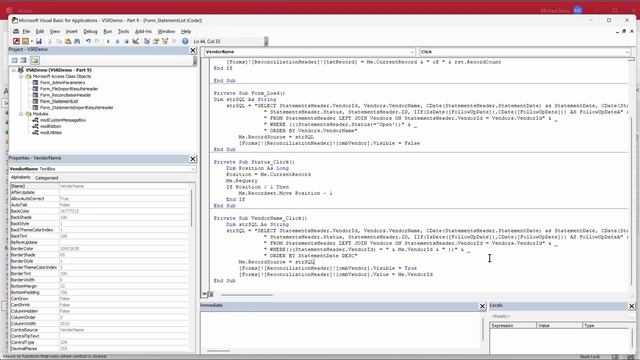Open the Insert menu

click(x=71, y=31)
